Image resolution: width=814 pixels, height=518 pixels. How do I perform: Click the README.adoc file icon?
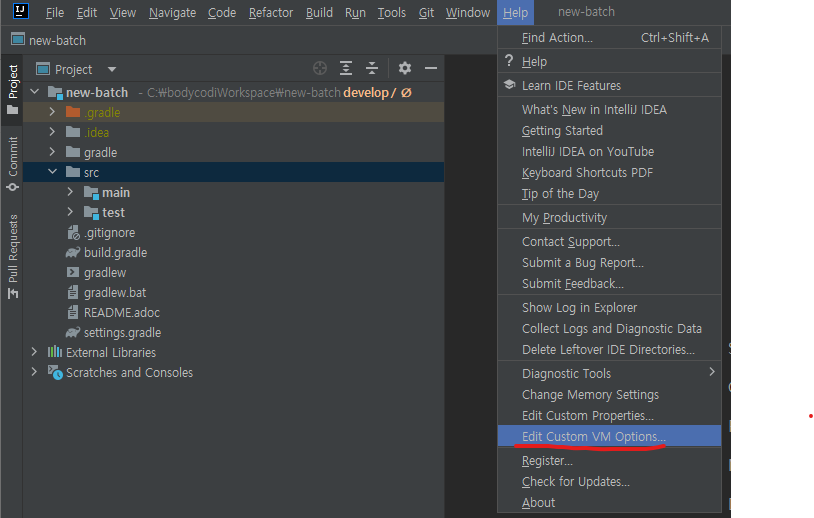73,312
